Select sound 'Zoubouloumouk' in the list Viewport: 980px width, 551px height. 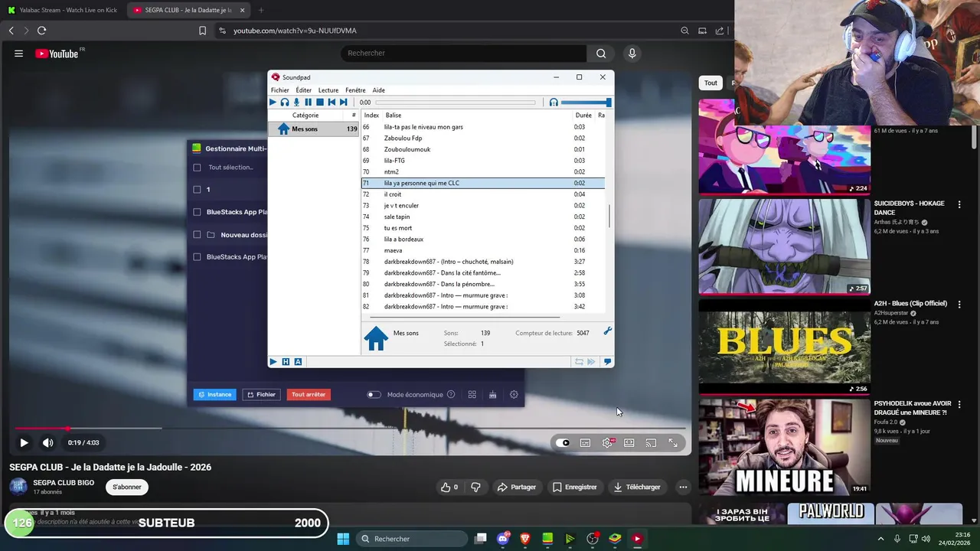click(483, 149)
